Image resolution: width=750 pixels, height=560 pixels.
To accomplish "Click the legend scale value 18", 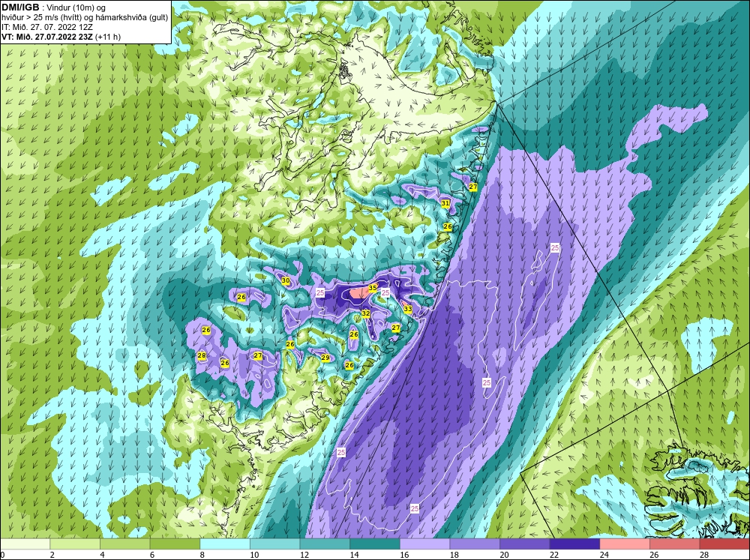I will point(454,555).
